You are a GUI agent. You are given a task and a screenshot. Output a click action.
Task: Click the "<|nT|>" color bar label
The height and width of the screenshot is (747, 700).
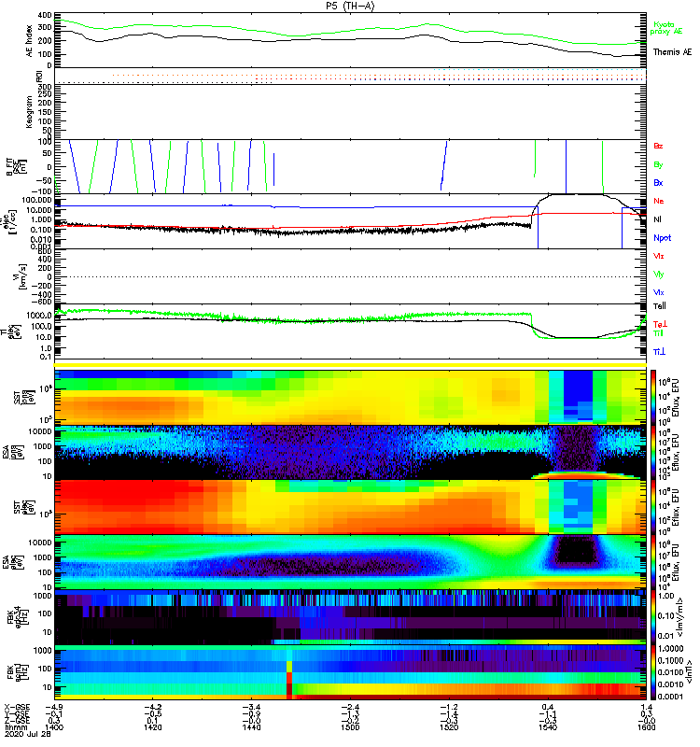(x=688, y=672)
